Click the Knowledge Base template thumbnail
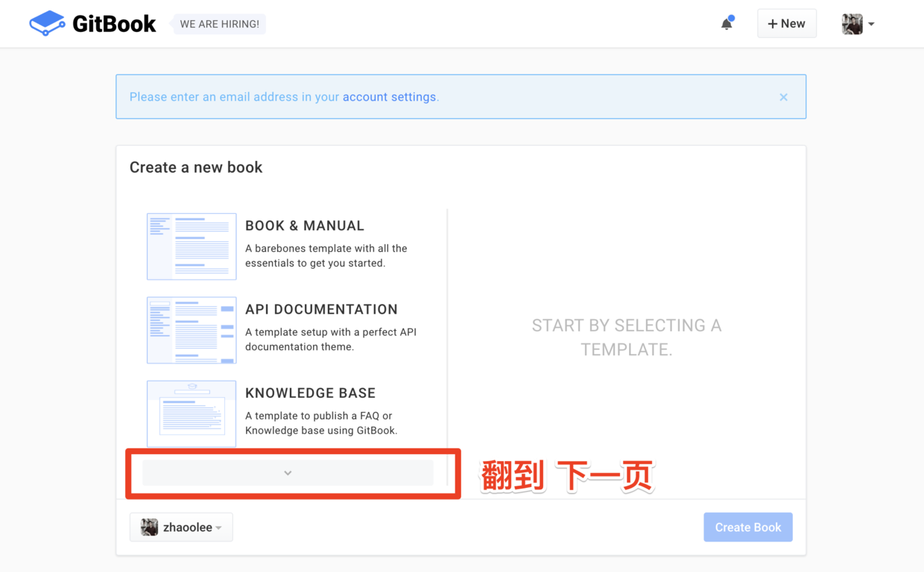This screenshot has height=572, width=924. point(192,413)
